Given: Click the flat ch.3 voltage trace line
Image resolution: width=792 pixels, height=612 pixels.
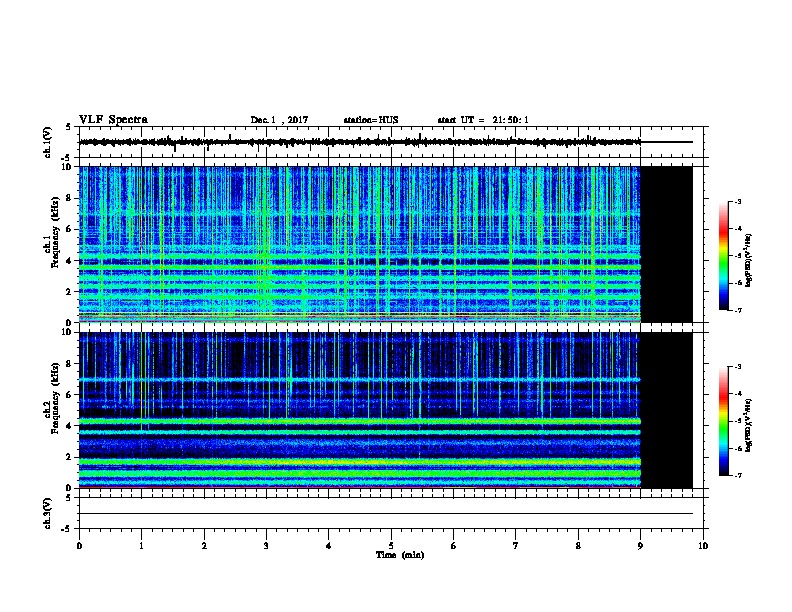Looking at the screenshot, I should [x=386, y=514].
